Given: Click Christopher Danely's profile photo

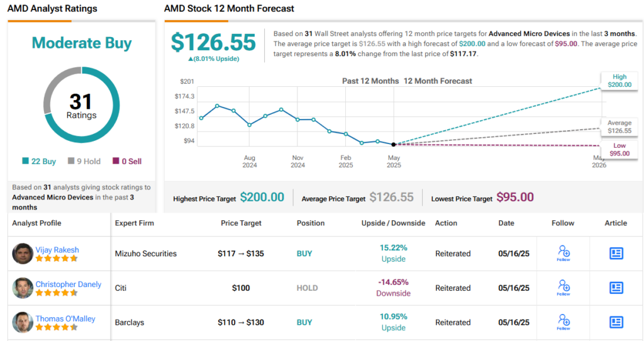Looking at the screenshot, I should (x=23, y=288).
